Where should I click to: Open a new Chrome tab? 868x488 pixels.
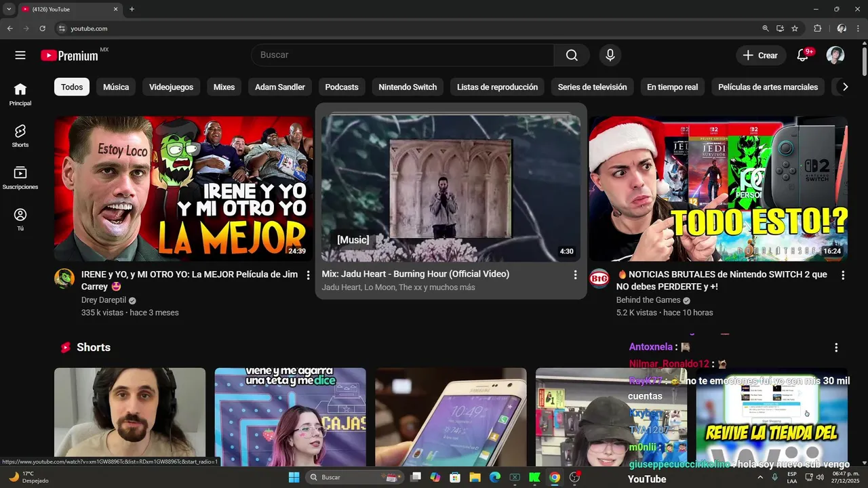[x=132, y=9]
